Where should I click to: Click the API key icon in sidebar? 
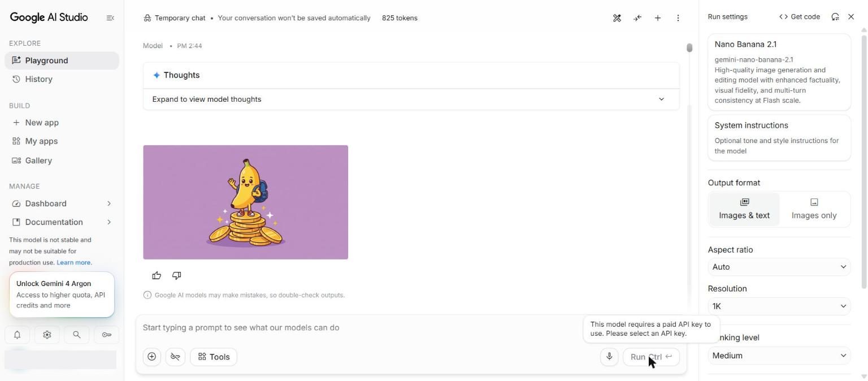pos(106,335)
